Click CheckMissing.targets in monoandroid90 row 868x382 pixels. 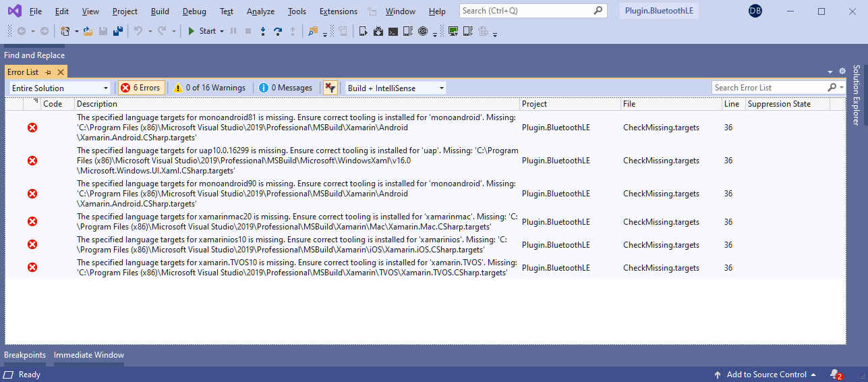(x=661, y=194)
